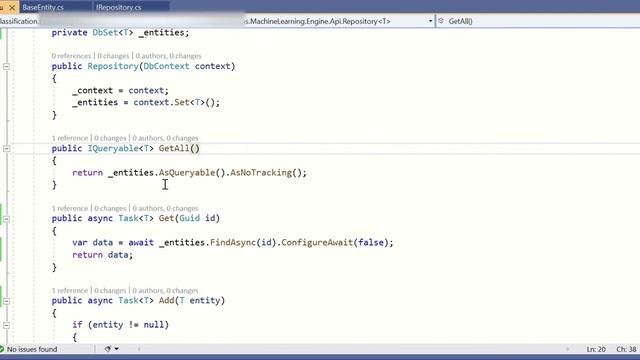Open the Repository<T> class navigation dropdown
The image size is (640, 360).
click(430, 21)
